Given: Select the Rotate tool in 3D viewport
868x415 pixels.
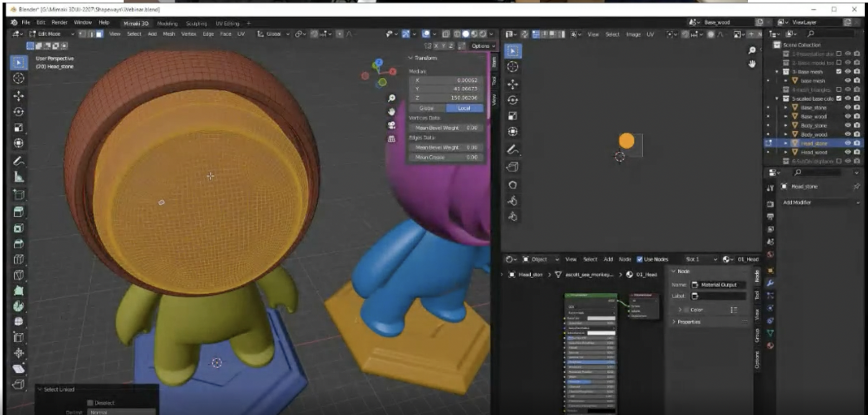Looking at the screenshot, I should [19, 112].
